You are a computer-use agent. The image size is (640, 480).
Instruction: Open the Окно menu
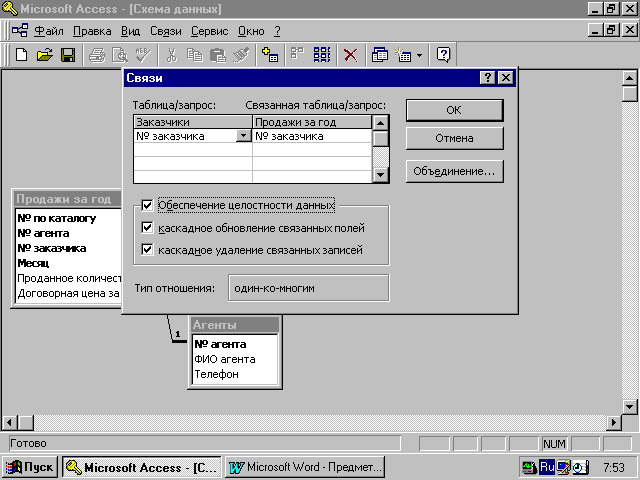coord(251,31)
